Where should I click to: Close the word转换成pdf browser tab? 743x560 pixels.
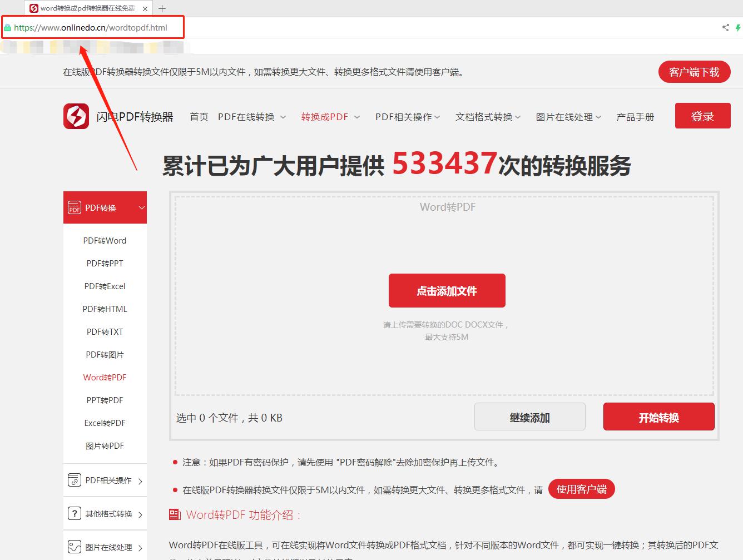[x=145, y=9]
